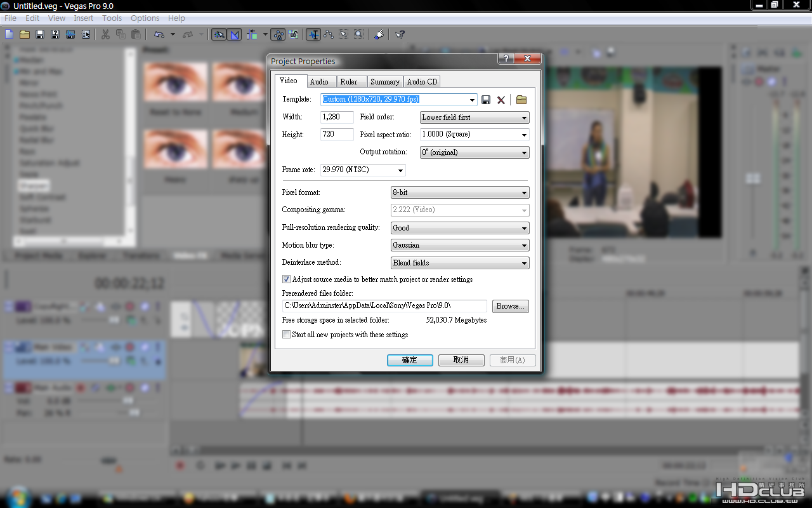Switch to the Audio tab
The width and height of the screenshot is (812, 508).
click(319, 82)
